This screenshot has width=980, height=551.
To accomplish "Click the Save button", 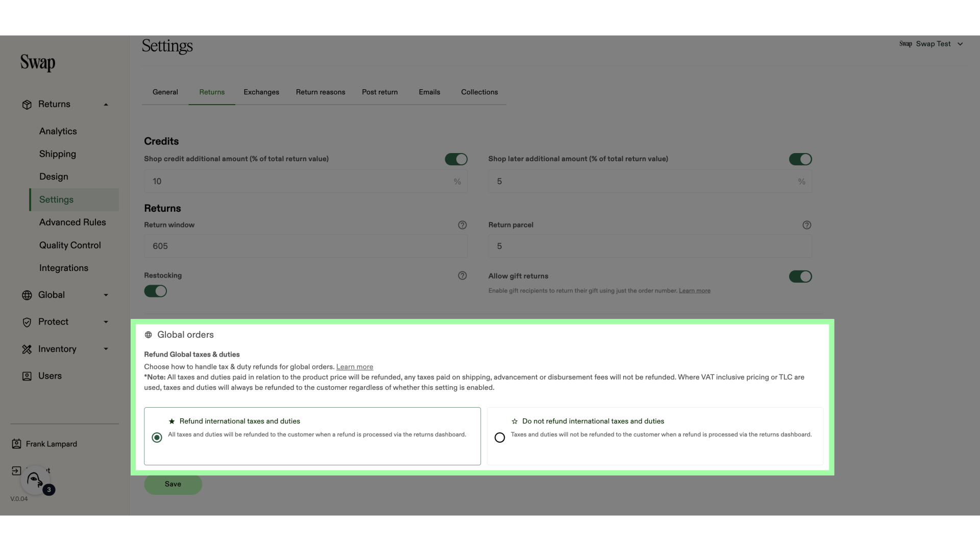I will (173, 484).
